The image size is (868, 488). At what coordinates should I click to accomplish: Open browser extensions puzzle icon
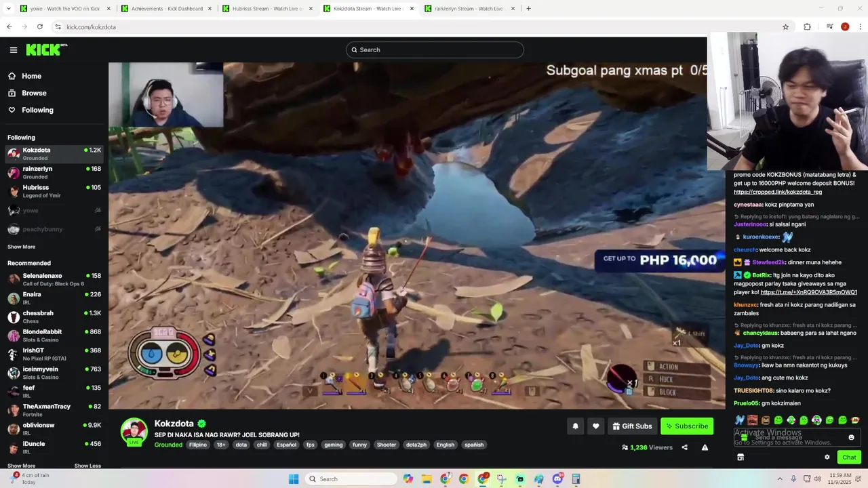point(807,27)
